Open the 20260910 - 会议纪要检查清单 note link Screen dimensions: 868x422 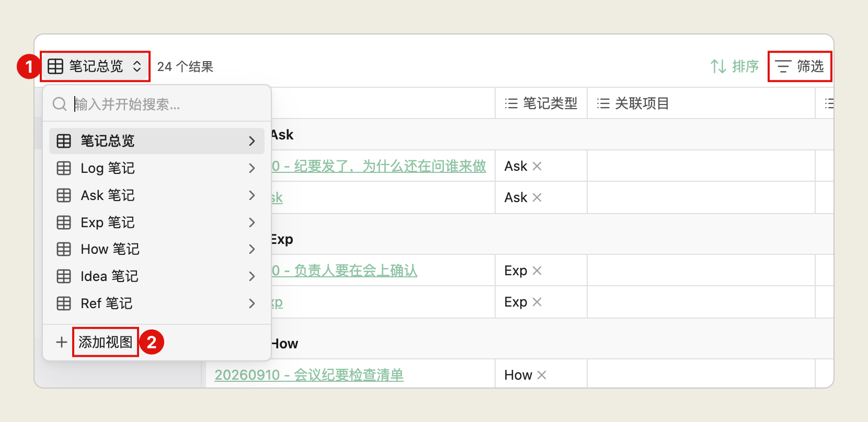309,375
